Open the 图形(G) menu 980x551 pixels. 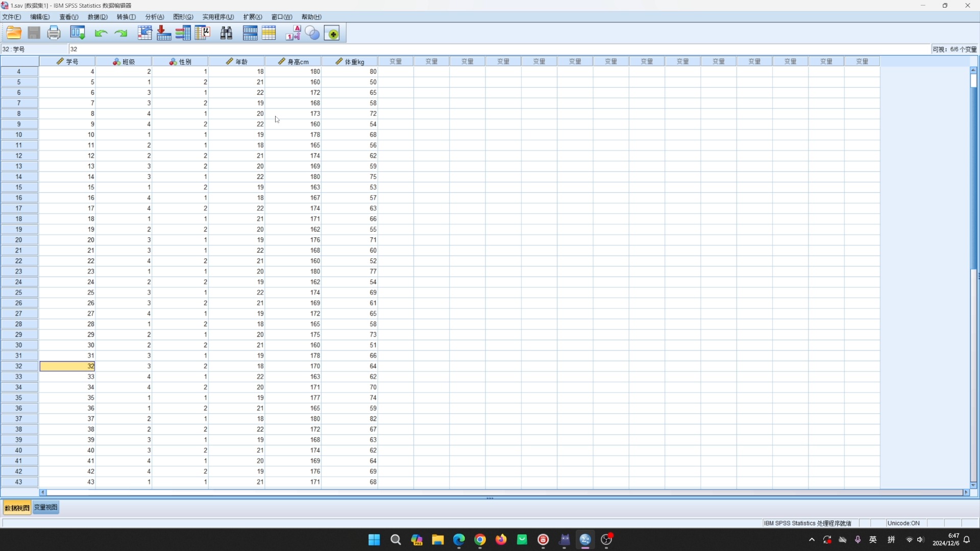tap(183, 17)
